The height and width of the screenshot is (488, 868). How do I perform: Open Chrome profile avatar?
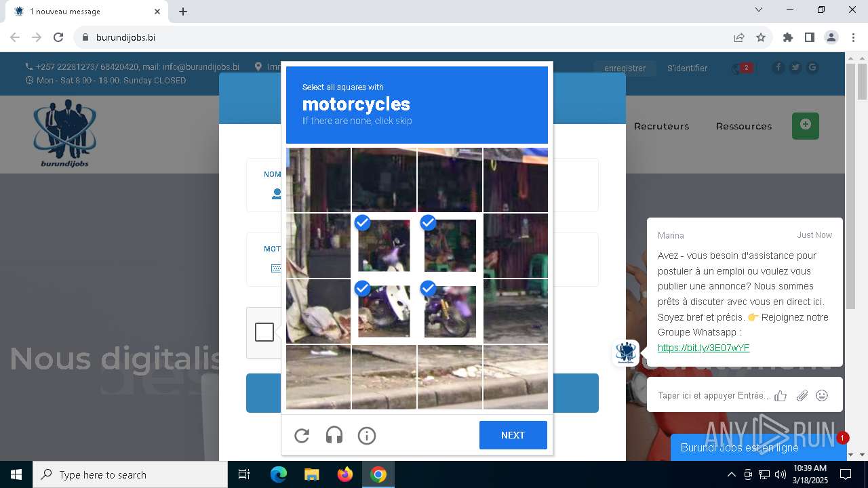coord(831,37)
